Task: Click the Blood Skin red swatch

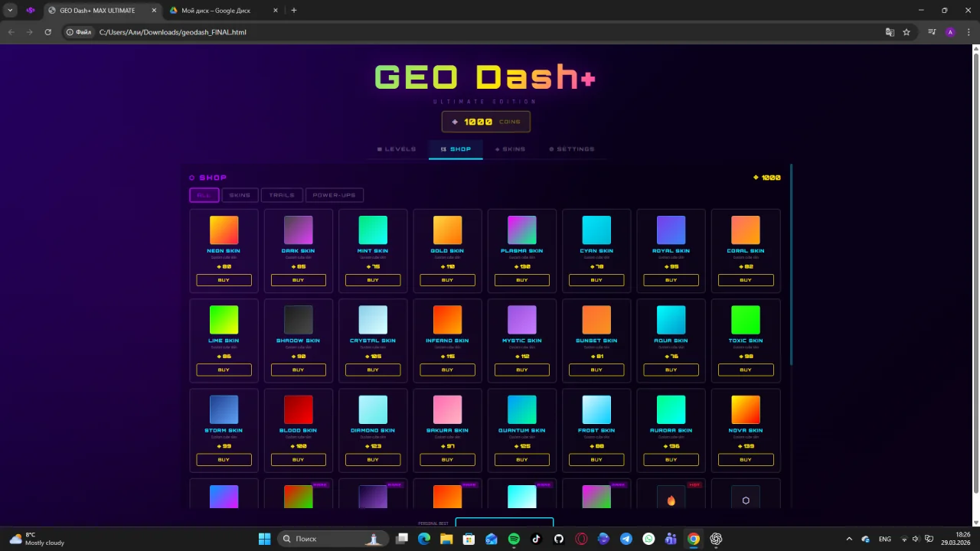Action: click(299, 410)
